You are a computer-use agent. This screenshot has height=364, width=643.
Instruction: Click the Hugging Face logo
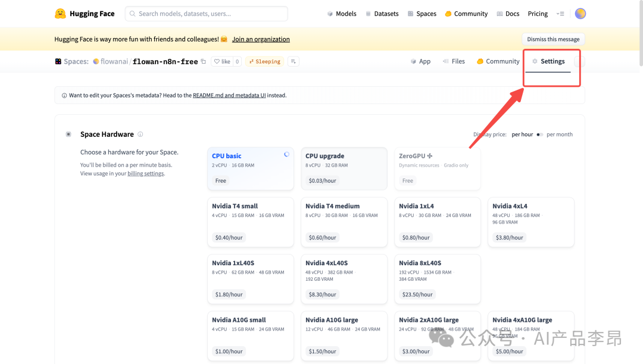(x=85, y=14)
